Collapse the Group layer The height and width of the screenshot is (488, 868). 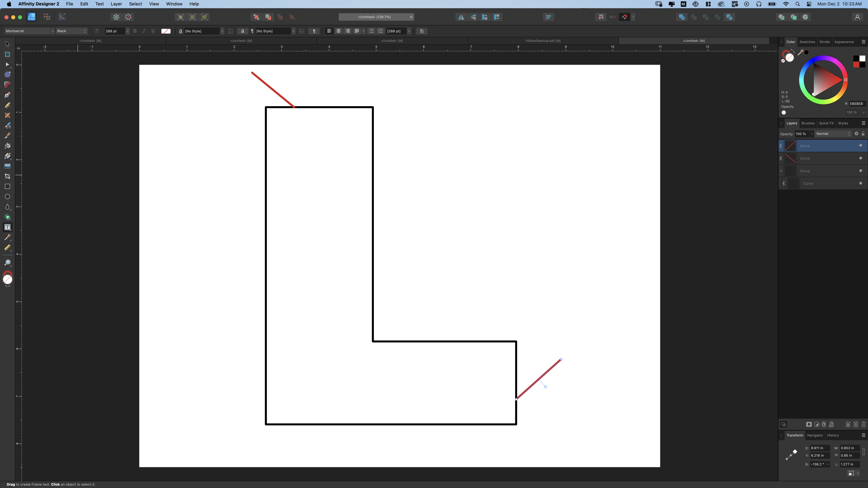[781, 171]
